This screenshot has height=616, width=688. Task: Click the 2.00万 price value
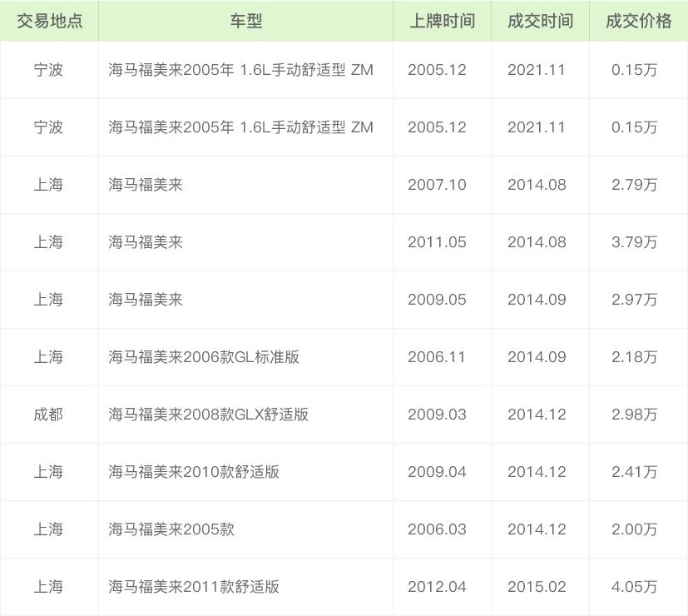634,529
